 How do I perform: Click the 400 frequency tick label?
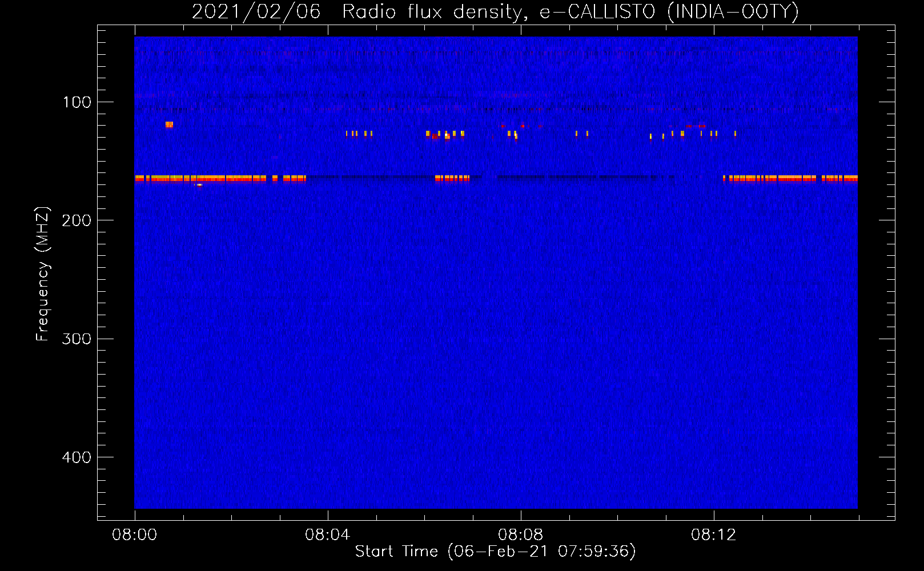coord(77,457)
